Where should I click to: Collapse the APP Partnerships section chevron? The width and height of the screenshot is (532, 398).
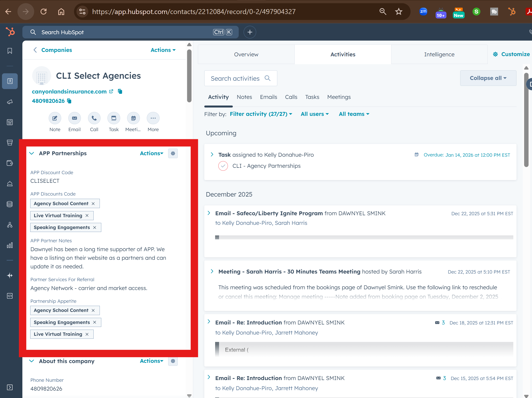click(x=32, y=153)
